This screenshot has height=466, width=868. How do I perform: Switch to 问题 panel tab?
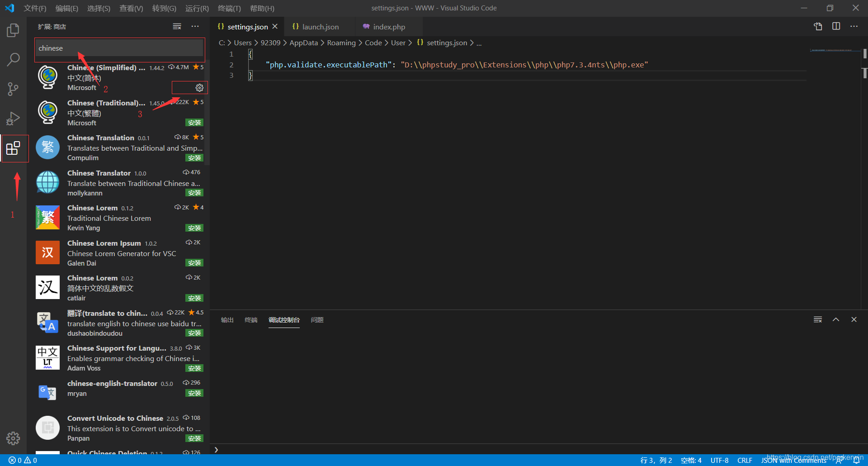[x=317, y=320]
